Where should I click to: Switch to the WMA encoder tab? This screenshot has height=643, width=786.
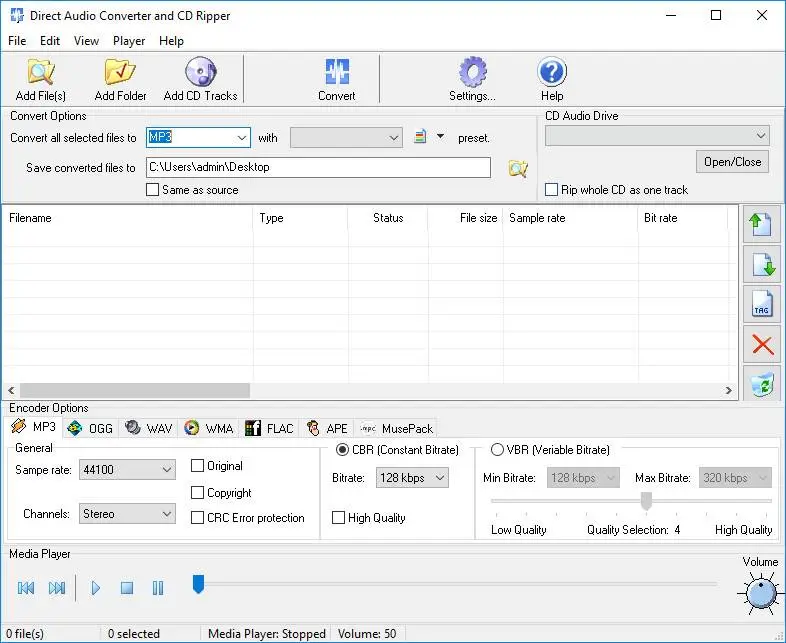209,428
